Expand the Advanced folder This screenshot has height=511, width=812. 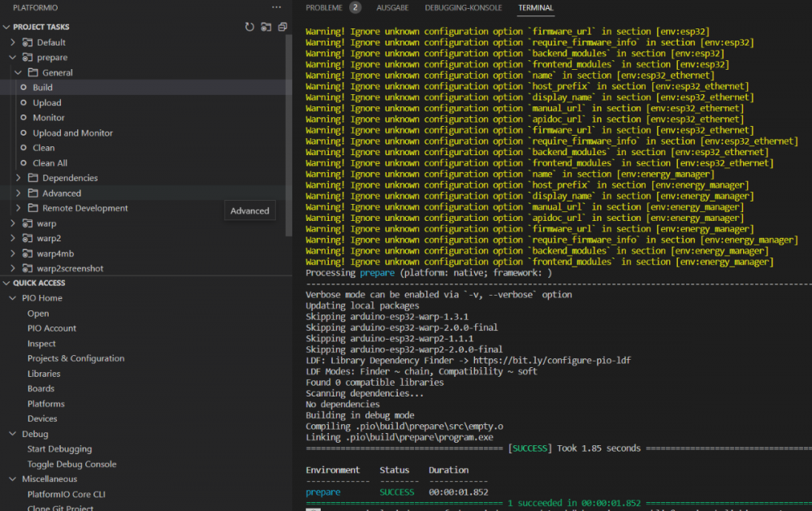19,193
